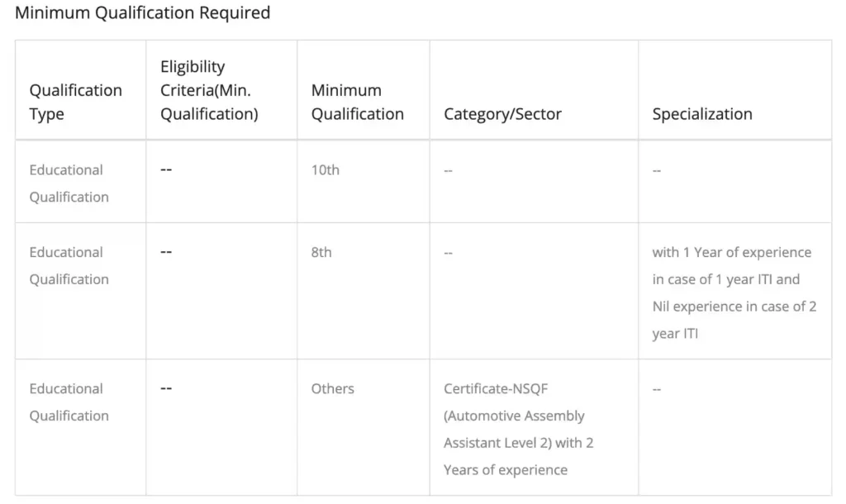Click "Educational Qualification" in the Others row

click(69, 402)
